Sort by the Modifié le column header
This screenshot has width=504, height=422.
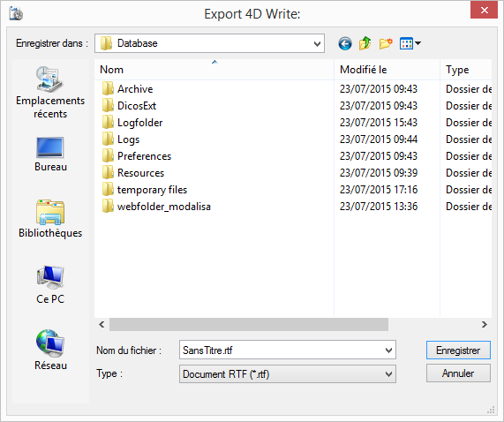[387, 70]
